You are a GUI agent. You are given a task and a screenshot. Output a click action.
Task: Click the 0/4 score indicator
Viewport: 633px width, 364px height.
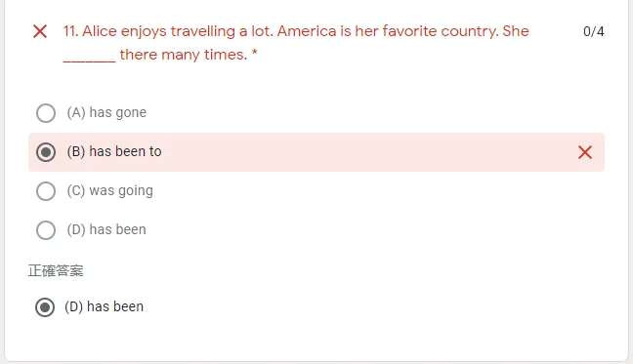(x=594, y=31)
